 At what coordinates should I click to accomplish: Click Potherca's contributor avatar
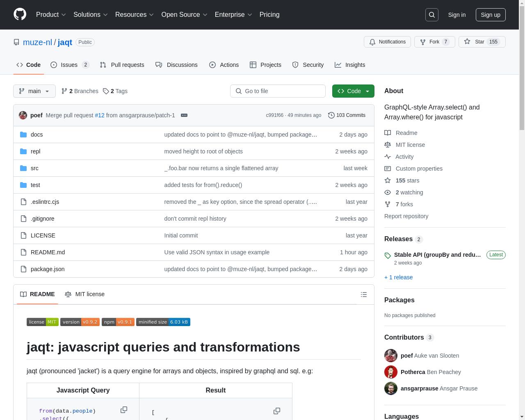[391, 372]
